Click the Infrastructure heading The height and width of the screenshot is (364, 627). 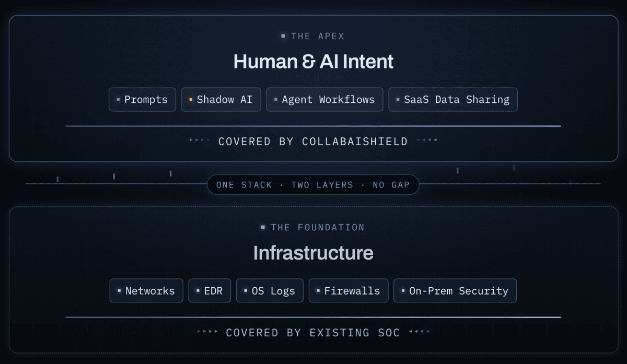pos(313,253)
